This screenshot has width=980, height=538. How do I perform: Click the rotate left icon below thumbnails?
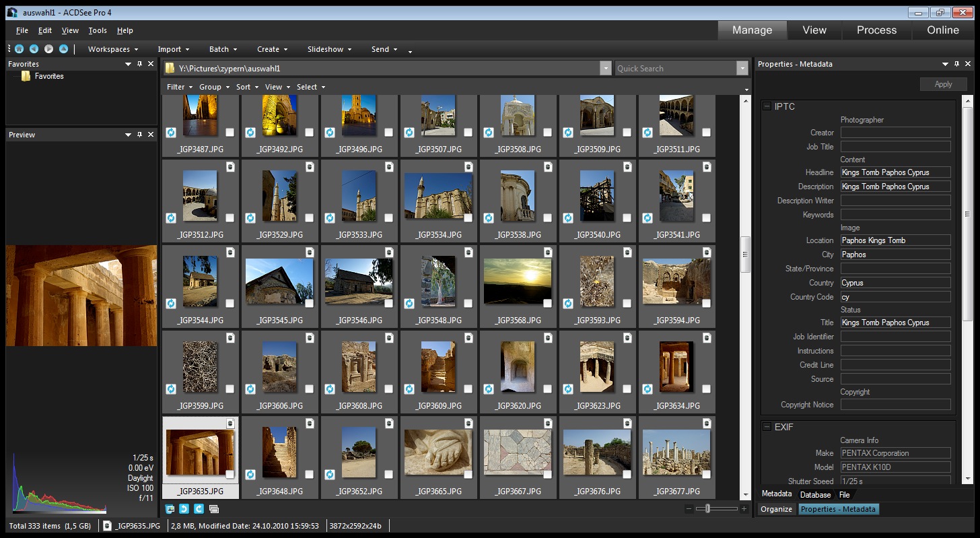(x=184, y=509)
